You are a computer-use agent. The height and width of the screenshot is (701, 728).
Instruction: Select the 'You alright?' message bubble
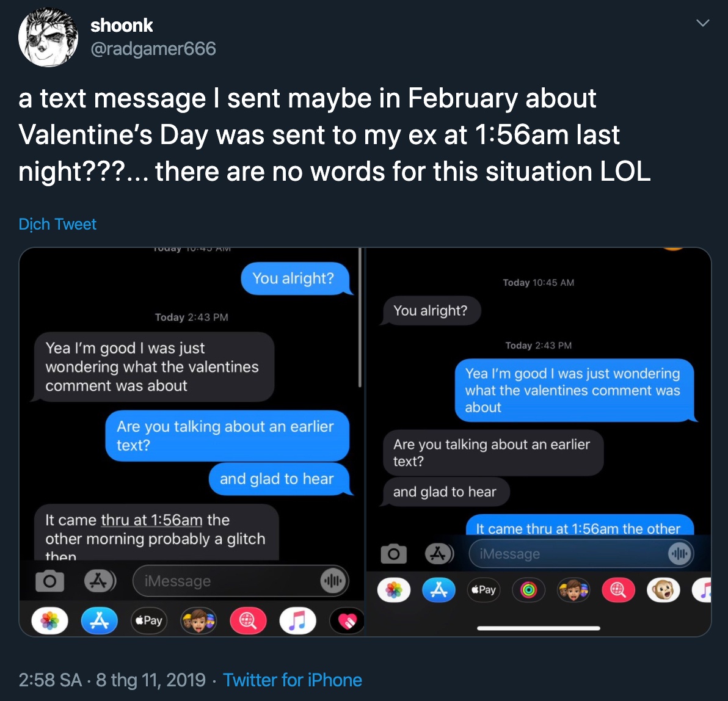[297, 278]
